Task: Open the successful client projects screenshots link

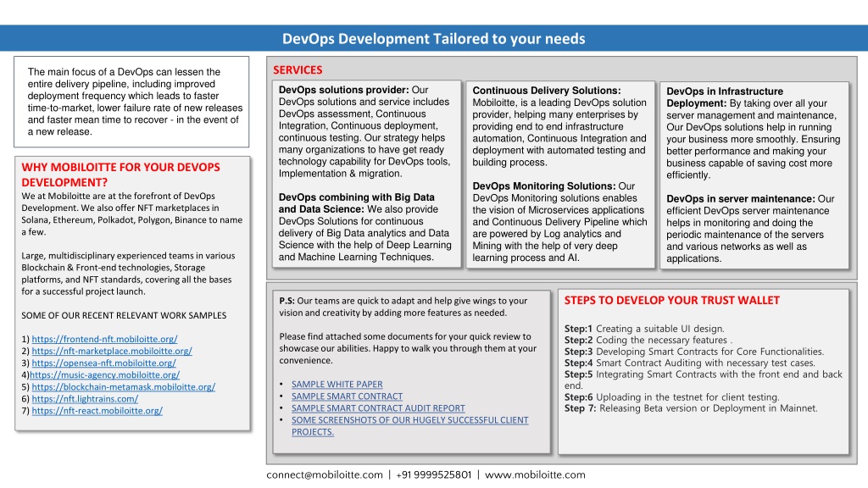Action: click(x=409, y=426)
